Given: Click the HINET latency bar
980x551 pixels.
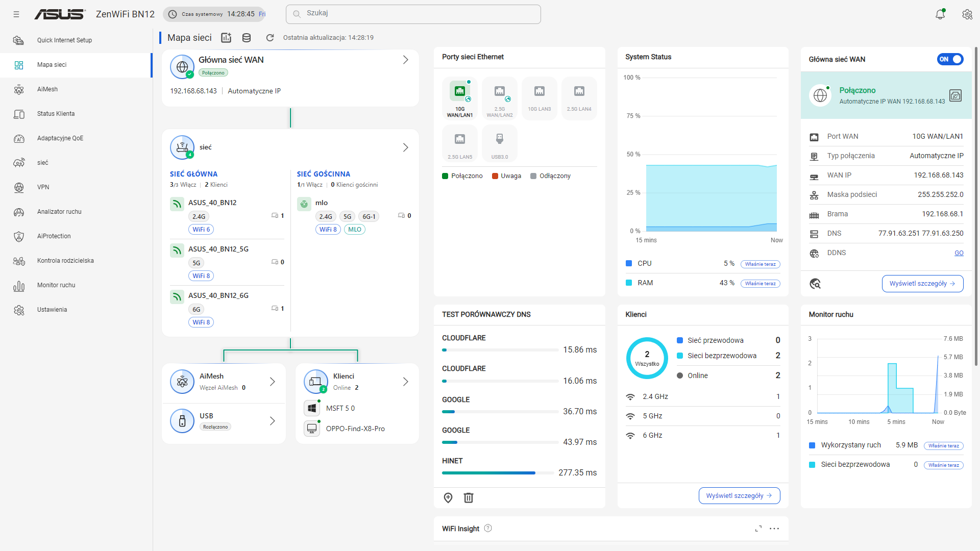Looking at the screenshot, I should 498,473.
